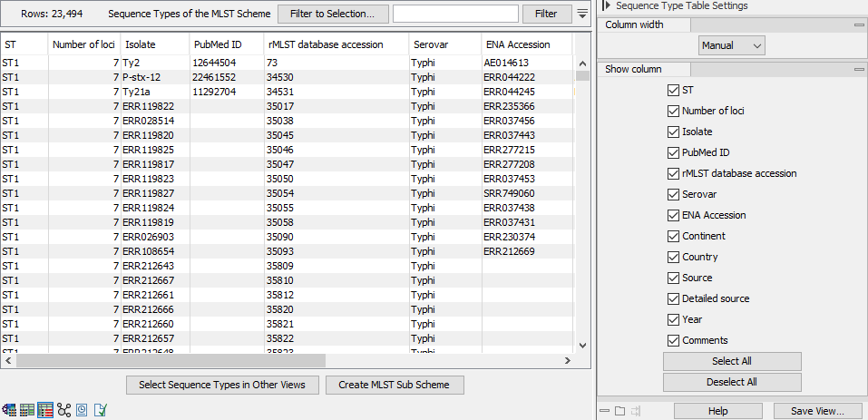Collapse all settings groups with dash icon
Viewport: 868px width, 420px height.
coord(605,411)
